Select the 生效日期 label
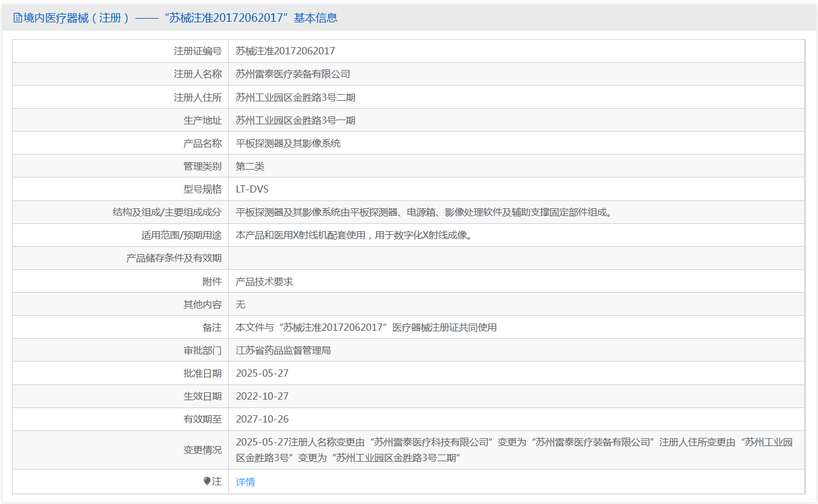Viewport: 818px width, 504px height. [203, 396]
